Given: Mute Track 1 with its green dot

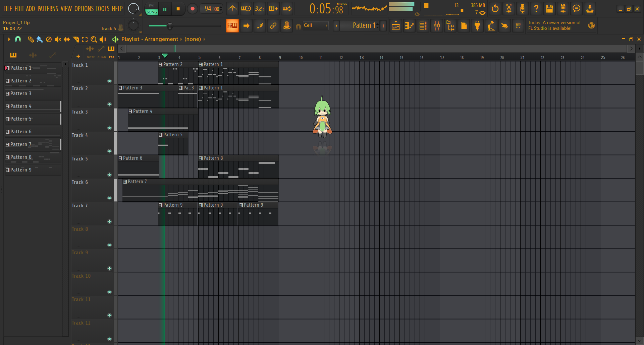Looking at the screenshot, I should click(109, 81).
